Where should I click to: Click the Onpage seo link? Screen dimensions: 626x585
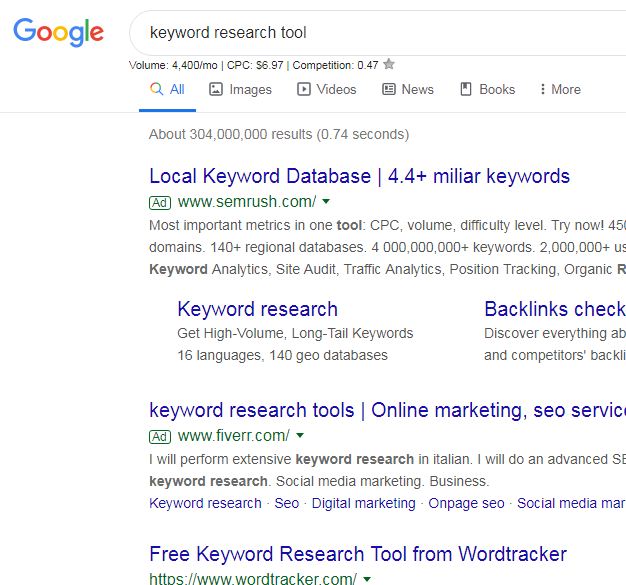[466, 503]
